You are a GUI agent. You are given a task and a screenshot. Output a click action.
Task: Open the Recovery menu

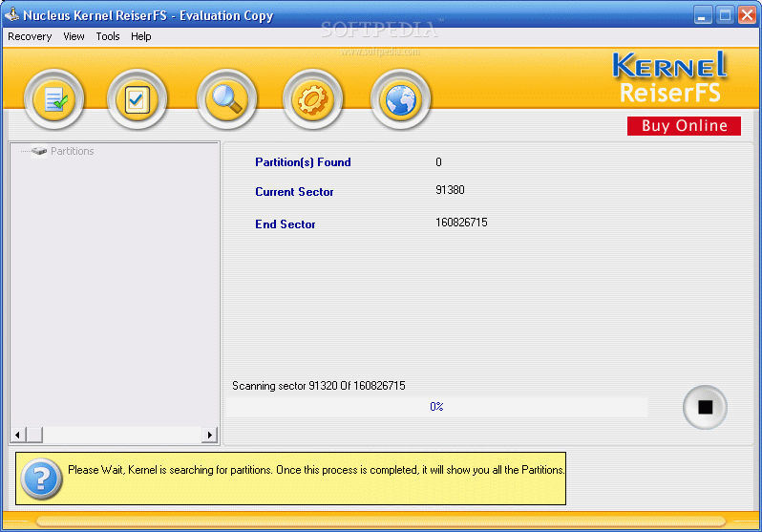click(30, 36)
